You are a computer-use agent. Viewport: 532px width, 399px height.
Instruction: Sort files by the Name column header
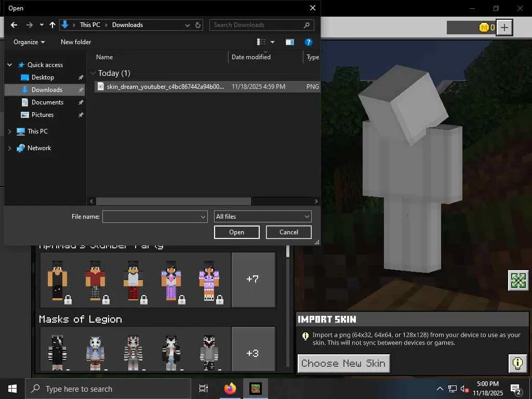(x=104, y=57)
